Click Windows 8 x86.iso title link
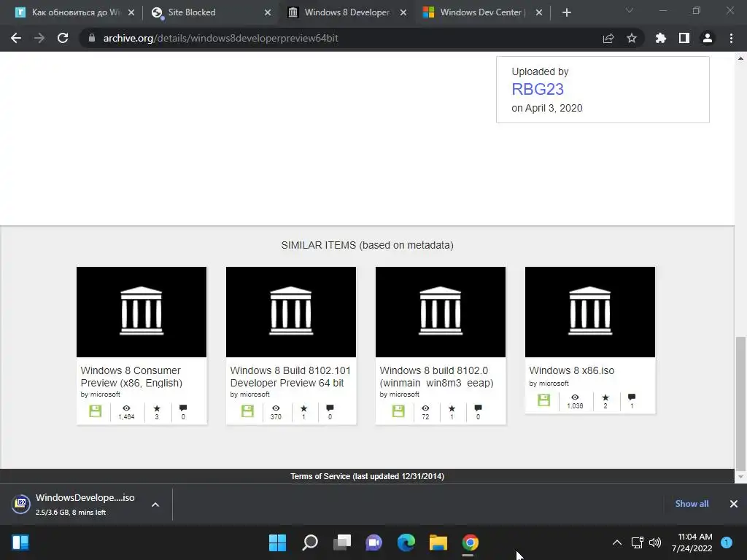This screenshot has height=560, width=747. click(572, 370)
